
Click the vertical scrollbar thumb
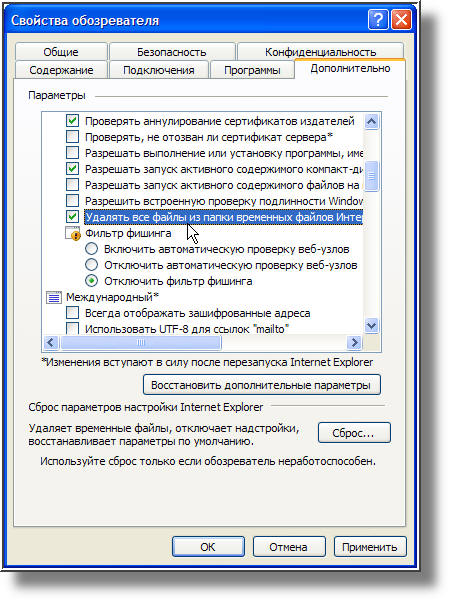tap(371, 176)
